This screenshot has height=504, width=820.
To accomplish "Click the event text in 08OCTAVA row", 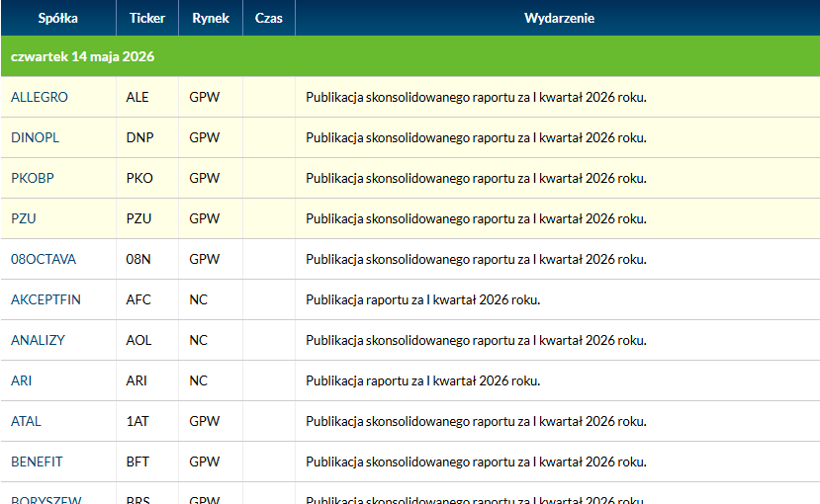I will pyautogui.click(x=476, y=259).
